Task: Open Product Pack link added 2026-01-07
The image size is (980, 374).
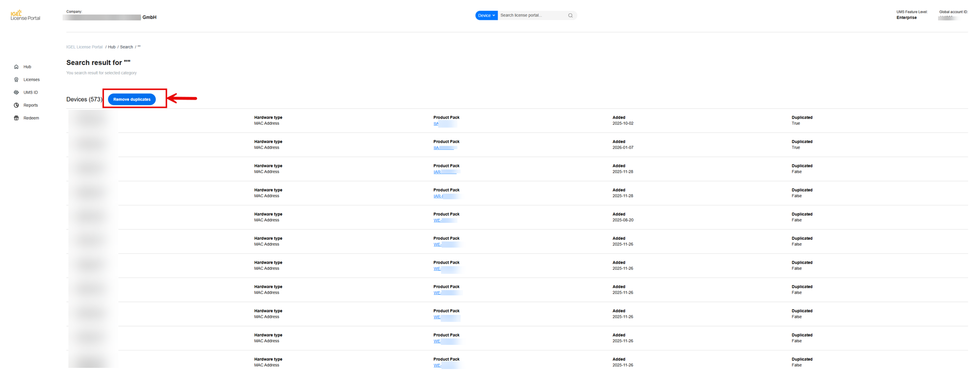Action: 437,148
